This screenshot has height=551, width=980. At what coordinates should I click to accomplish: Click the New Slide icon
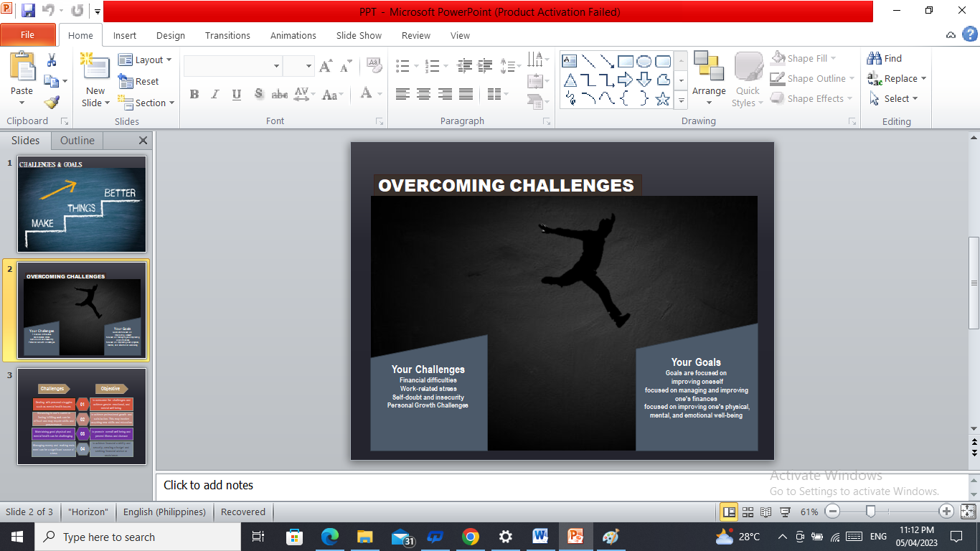point(95,67)
